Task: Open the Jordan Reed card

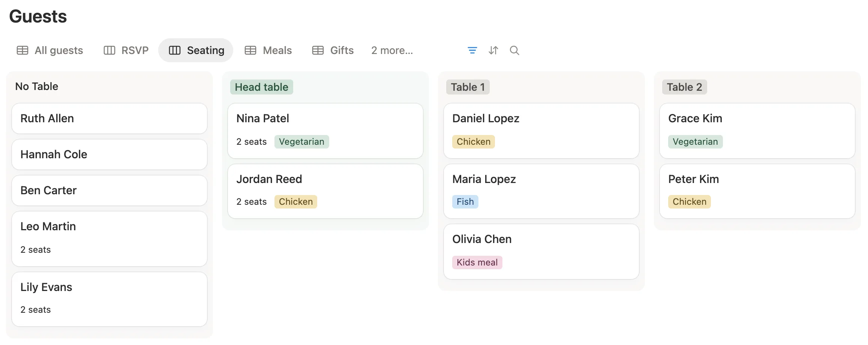Action: click(x=325, y=191)
